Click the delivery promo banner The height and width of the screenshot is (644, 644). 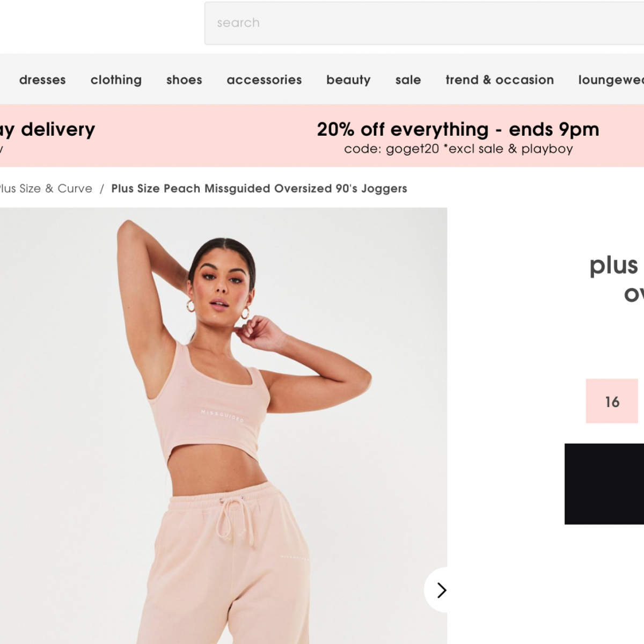(47, 129)
